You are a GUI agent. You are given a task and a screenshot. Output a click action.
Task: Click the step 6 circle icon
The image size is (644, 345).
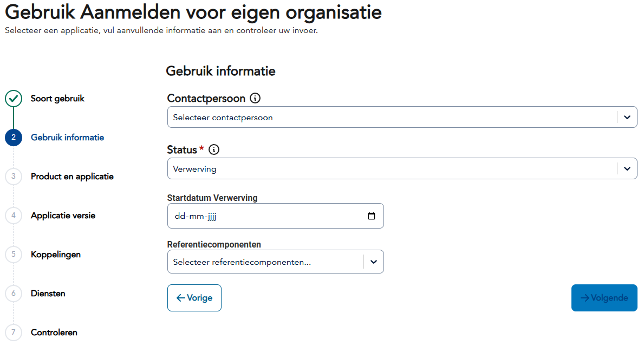point(14,294)
